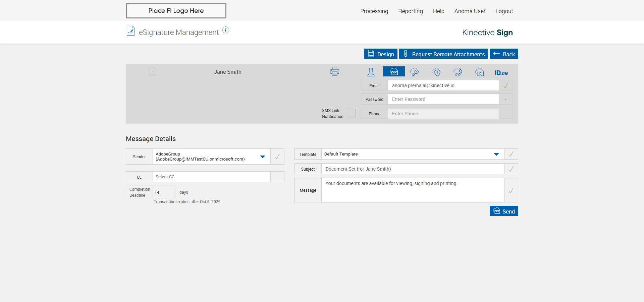Enable the SMS Link Notification checkbox
This screenshot has width=644, height=302.
click(351, 114)
